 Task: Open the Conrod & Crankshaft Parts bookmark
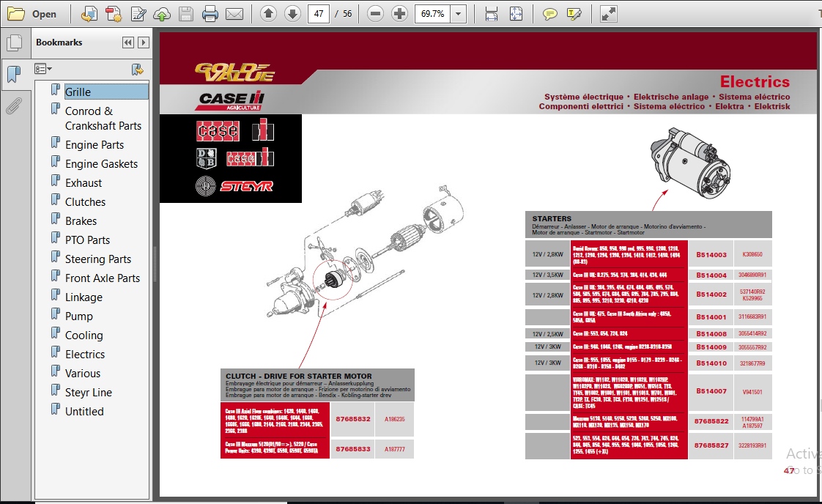[103, 119]
